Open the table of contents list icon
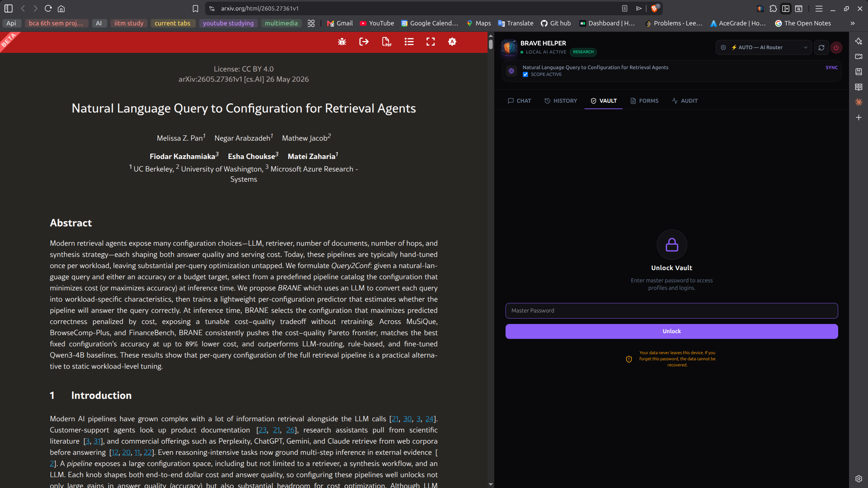This screenshot has height=488, width=868. [409, 42]
